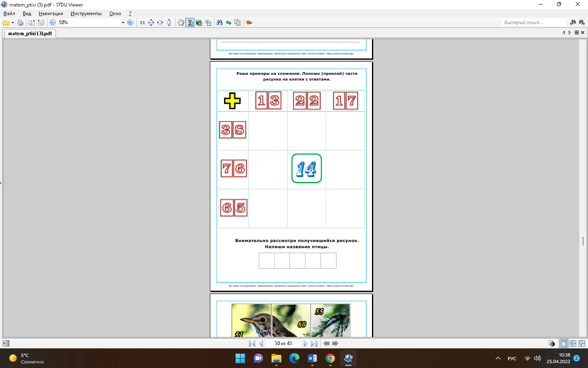
Task: Expand the 50% zoom level dropdown
Action: pos(123,22)
